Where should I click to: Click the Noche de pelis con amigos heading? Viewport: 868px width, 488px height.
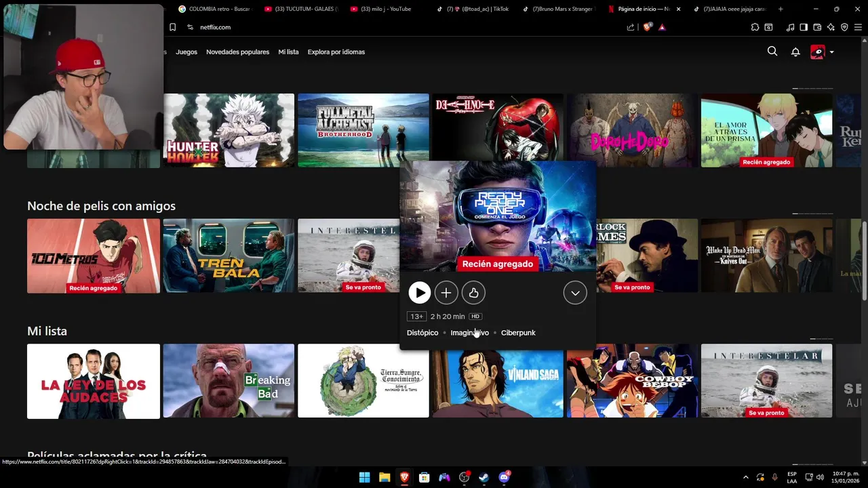point(101,206)
